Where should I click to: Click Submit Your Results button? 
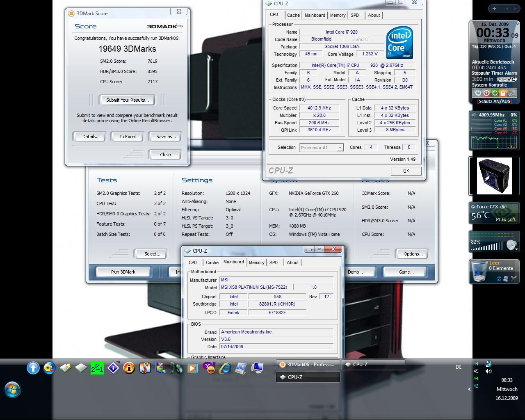[x=128, y=100]
